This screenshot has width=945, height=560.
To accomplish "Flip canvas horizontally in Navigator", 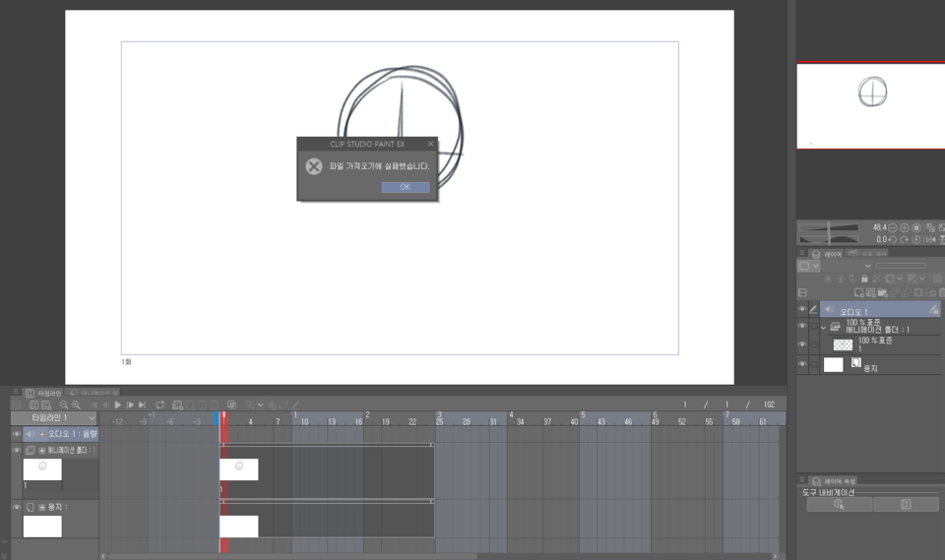I will pos(930,239).
